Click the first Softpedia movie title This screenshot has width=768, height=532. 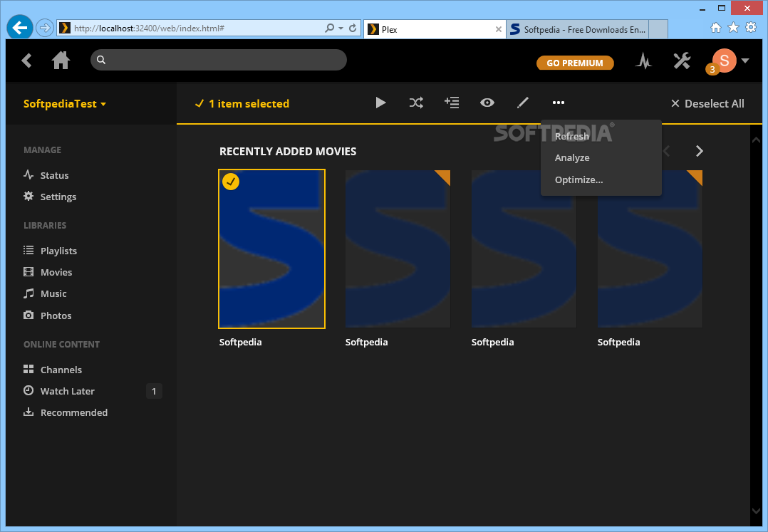(240, 342)
